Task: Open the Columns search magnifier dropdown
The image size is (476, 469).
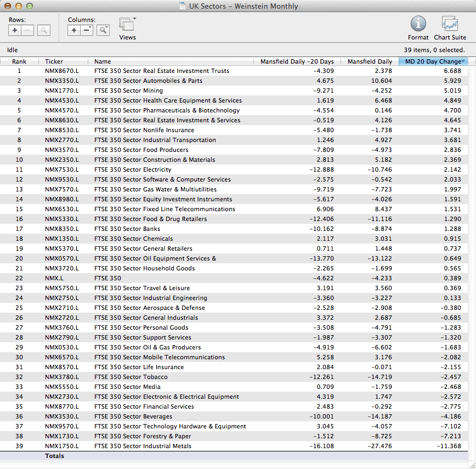Action: click(x=103, y=30)
